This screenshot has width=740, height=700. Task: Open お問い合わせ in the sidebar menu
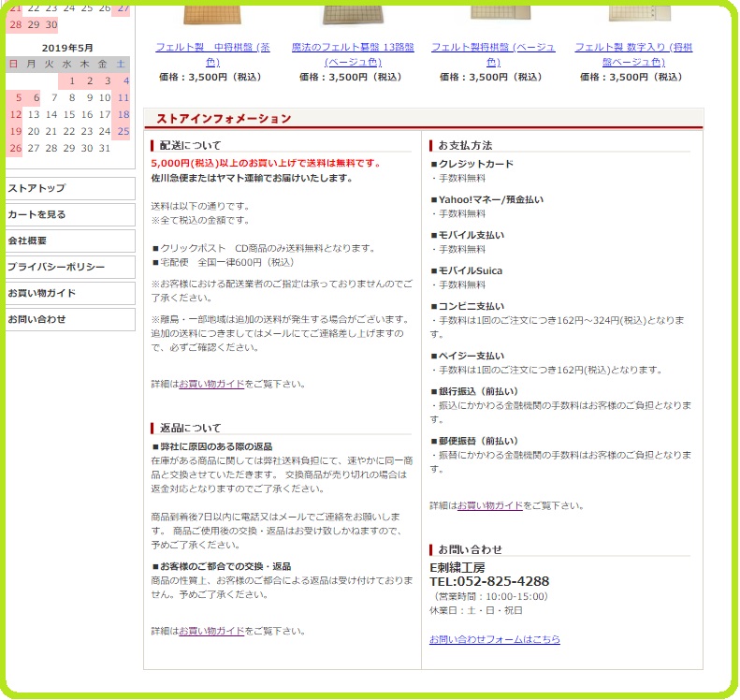pyautogui.click(x=70, y=319)
